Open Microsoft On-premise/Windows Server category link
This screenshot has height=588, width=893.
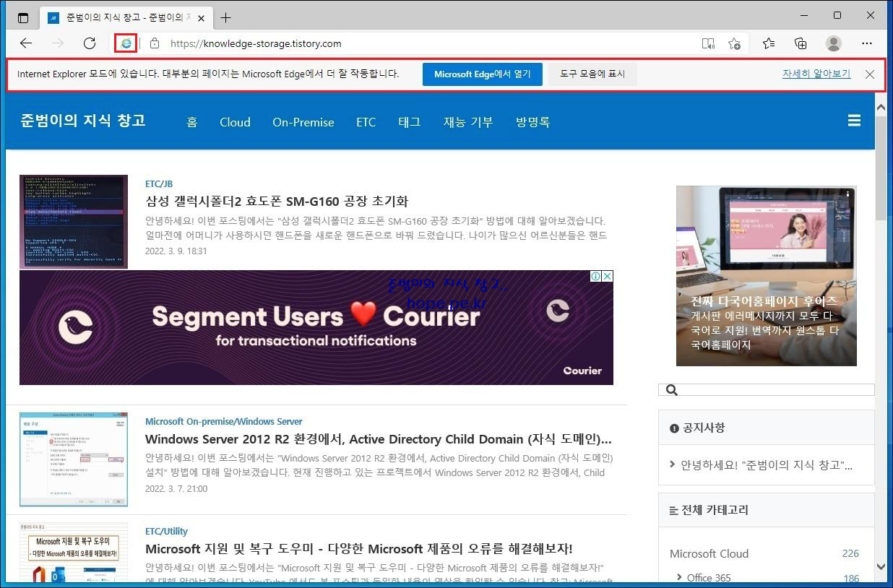[224, 421]
